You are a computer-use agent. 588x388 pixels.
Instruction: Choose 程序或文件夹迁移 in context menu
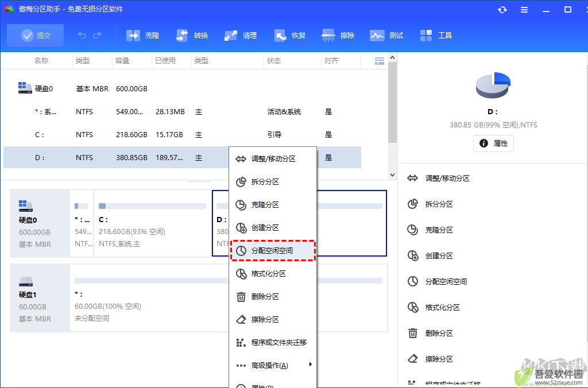pos(273,342)
